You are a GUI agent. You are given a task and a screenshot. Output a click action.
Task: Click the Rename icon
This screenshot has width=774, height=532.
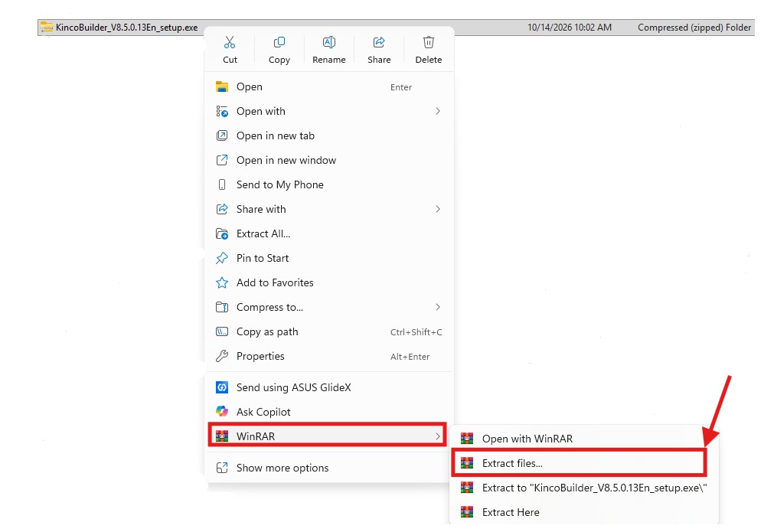coord(328,42)
